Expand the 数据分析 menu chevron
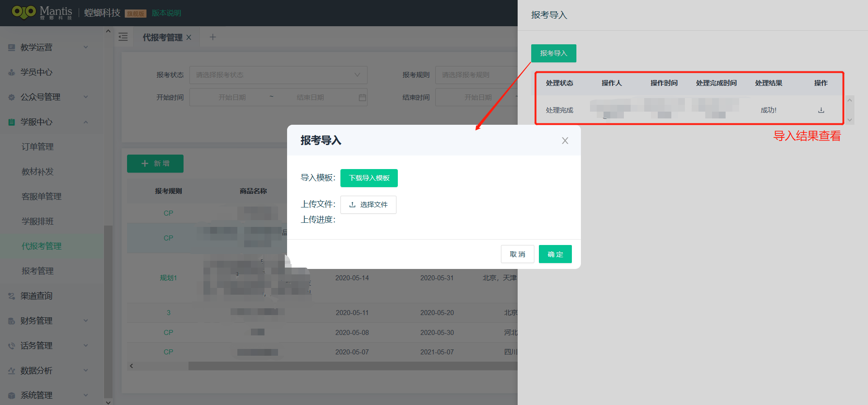This screenshot has height=405, width=868. (86, 371)
